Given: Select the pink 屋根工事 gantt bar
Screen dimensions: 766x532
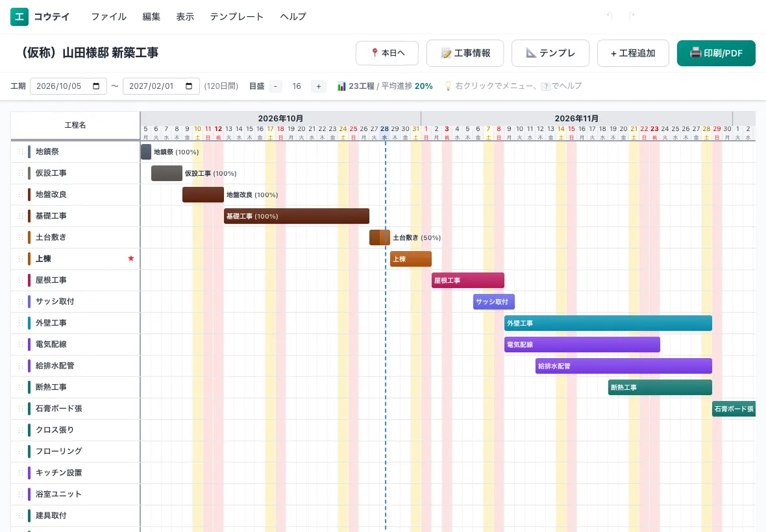Looking at the screenshot, I should pyautogui.click(x=468, y=280).
